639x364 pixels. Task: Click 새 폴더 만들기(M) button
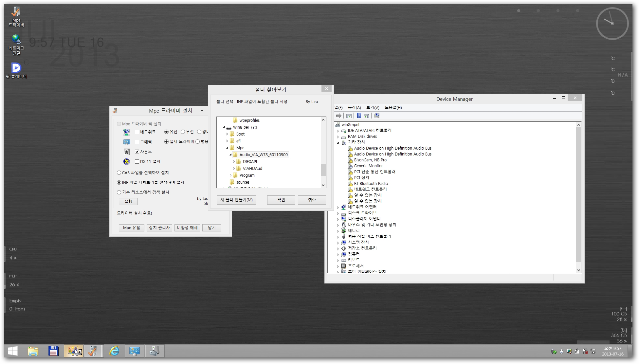[x=236, y=200]
